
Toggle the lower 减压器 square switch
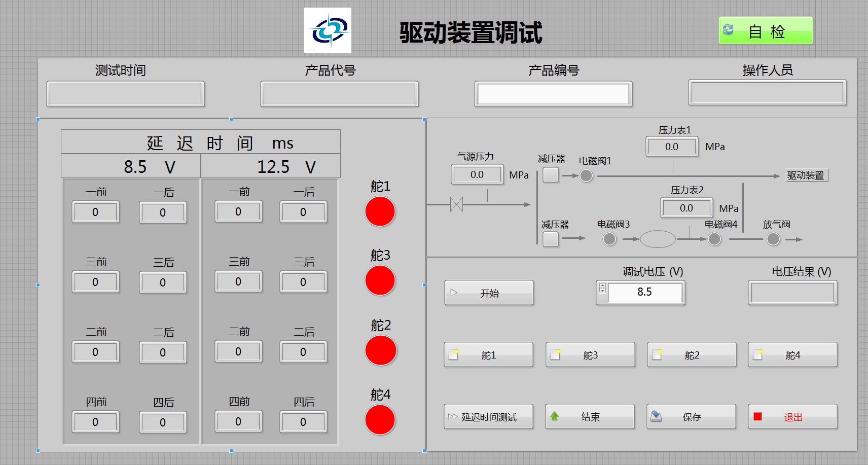551,239
